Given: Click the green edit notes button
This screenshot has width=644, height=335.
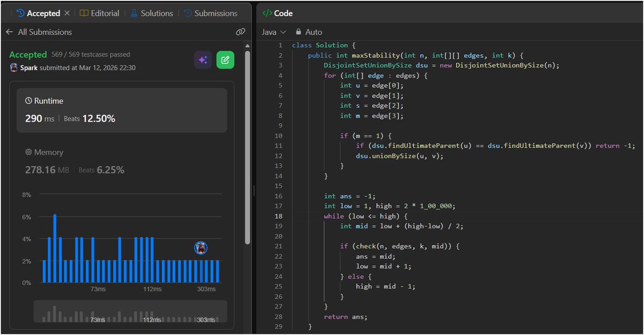Looking at the screenshot, I should (x=225, y=60).
